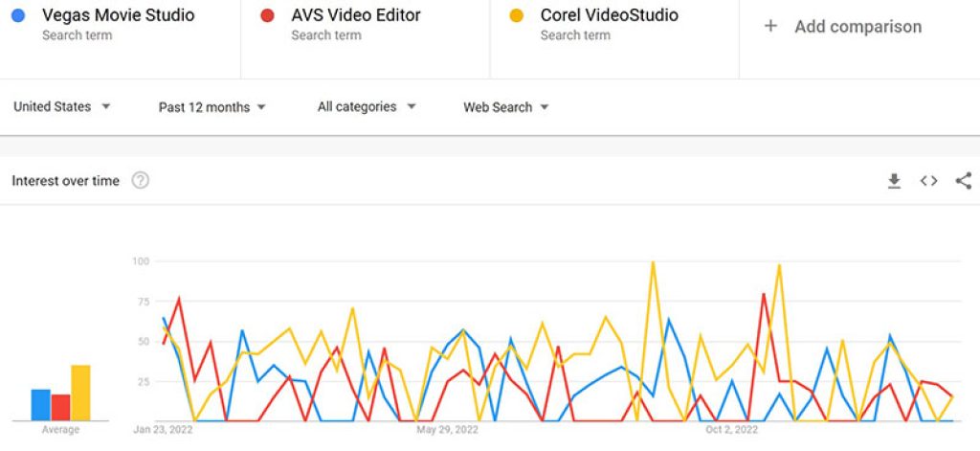Open the All categories dropdown
980x451 pixels.
click(367, 106)
